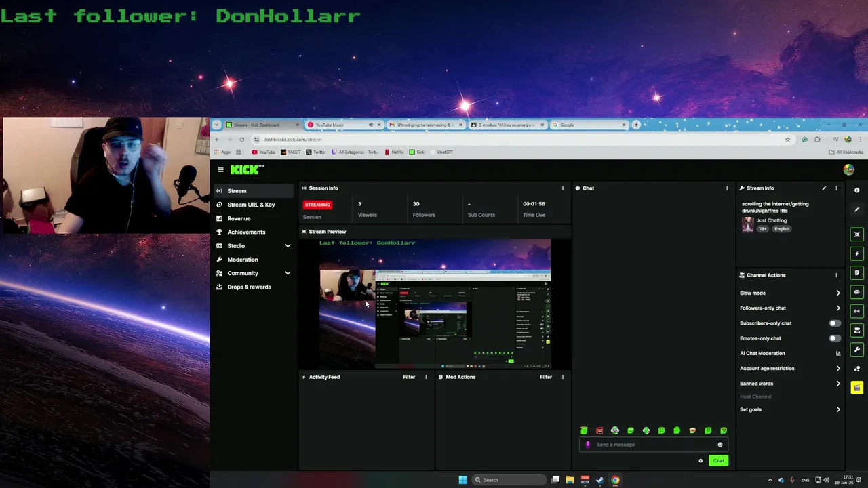Screen dimensions: 868x488
Task: Reload the dashboard page
Action: point(241,139)
